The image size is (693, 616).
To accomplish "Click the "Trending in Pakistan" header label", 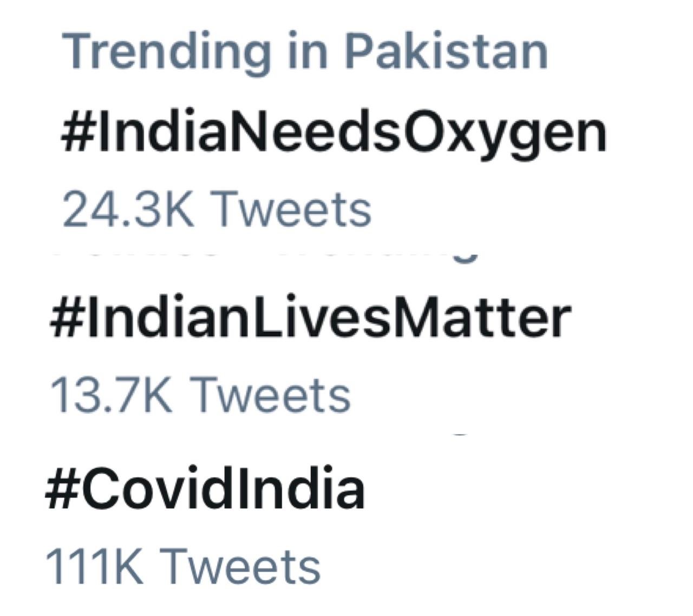I will (x=305, y=52).
